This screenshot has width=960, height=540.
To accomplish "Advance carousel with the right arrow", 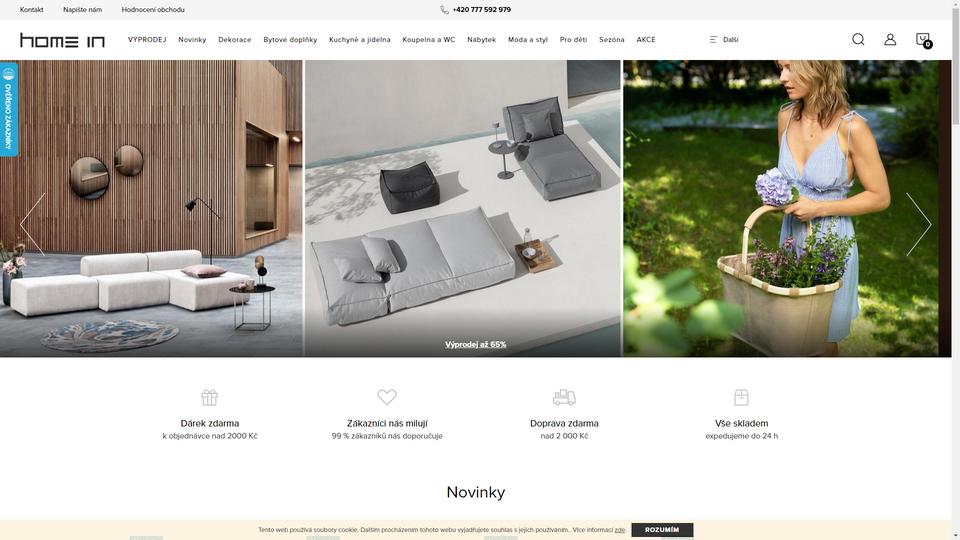I will point(918,224).
